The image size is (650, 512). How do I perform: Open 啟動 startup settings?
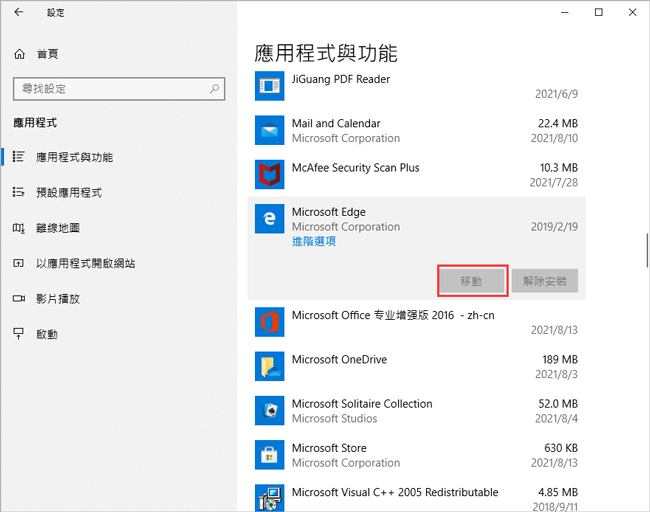[x=46, y=334]
